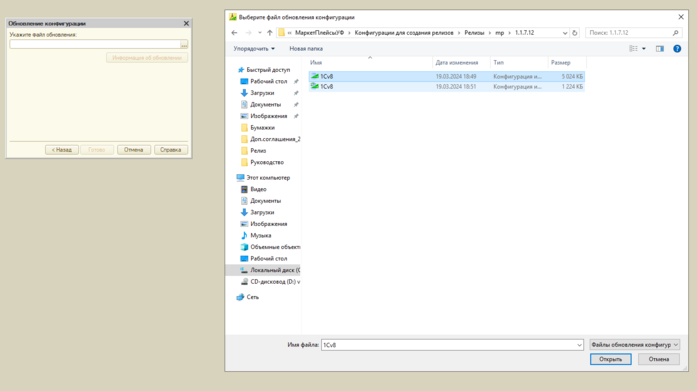Image resolution: width=697 pixels, height=391 pixels.
Task: Open the Файлы обновления конфигур filter dropdown
Action: click(634, 345)
